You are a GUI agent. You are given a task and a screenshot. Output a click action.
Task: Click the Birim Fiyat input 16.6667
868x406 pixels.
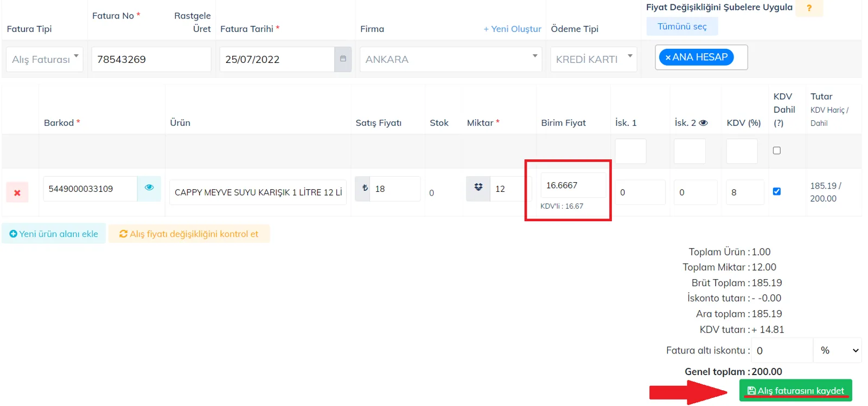[573, 185]
